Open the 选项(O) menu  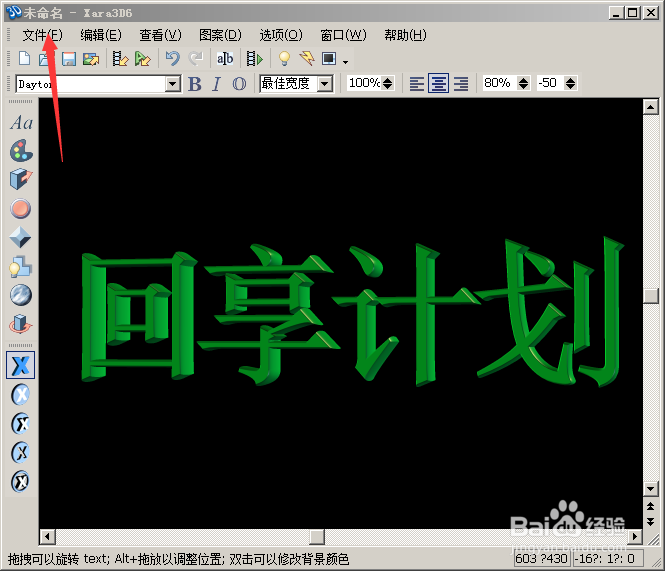[281, 35]
